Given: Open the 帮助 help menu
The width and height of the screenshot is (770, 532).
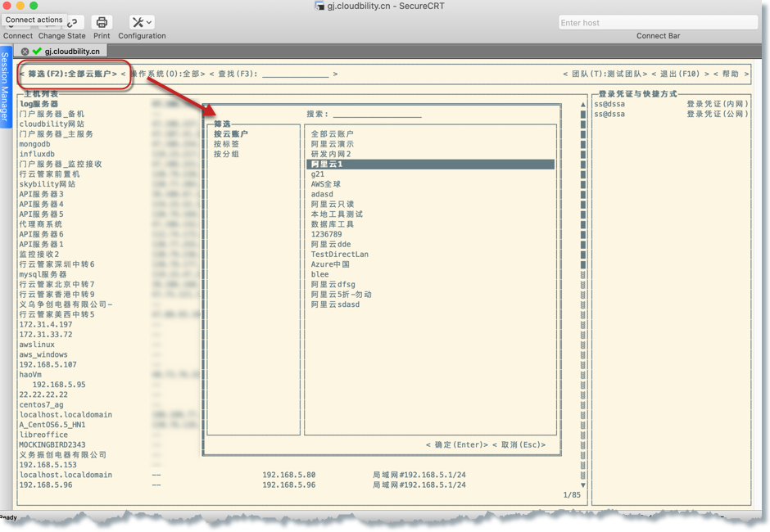Looking at the screenshot, I should 731,74.
